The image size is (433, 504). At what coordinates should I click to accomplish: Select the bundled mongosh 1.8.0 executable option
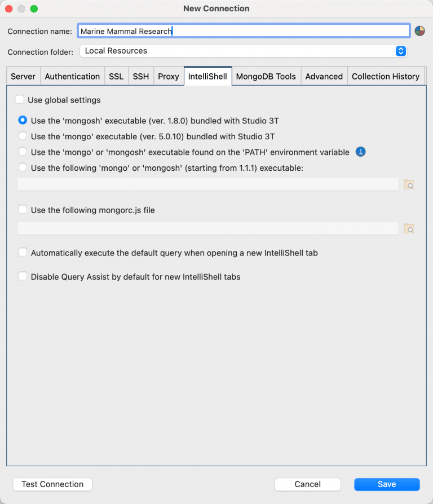tap(23, 120)
